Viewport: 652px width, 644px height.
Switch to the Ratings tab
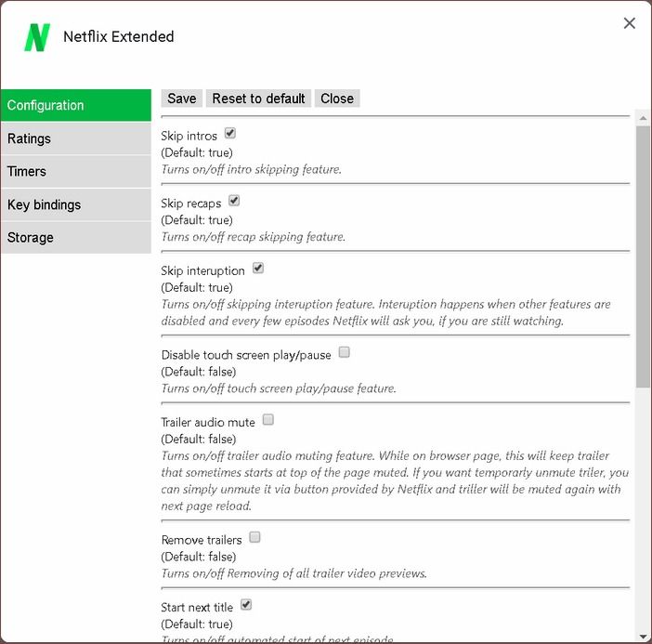tap(76, 138)
